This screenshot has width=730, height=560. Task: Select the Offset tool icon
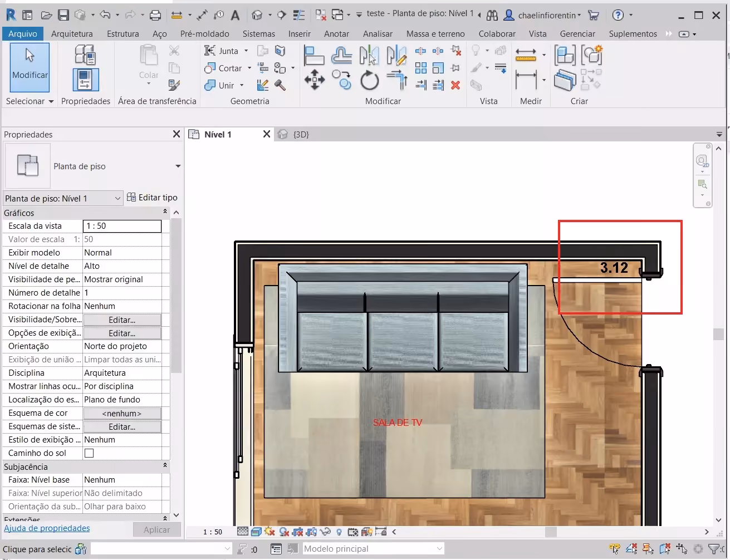tap(341, 56)
